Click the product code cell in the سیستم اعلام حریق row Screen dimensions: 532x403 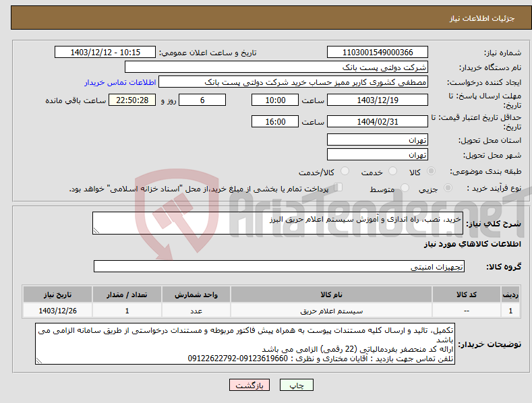(467, 311)
